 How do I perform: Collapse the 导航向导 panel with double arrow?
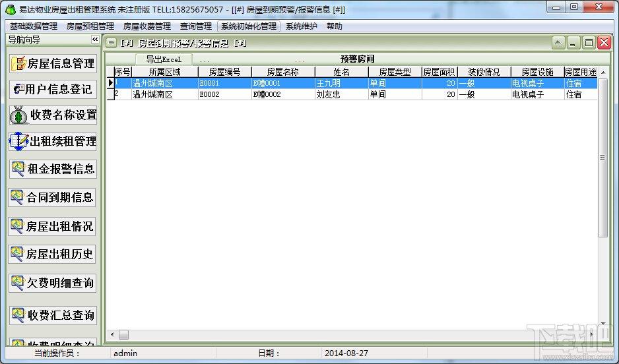(x=95, y=40)
